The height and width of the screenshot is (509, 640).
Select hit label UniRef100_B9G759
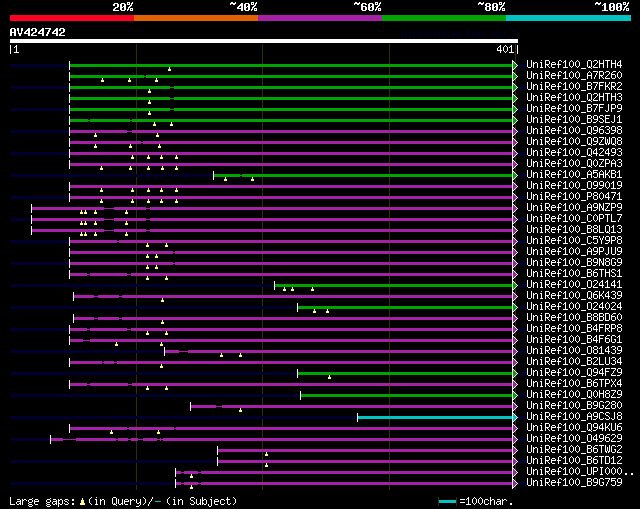574,483
